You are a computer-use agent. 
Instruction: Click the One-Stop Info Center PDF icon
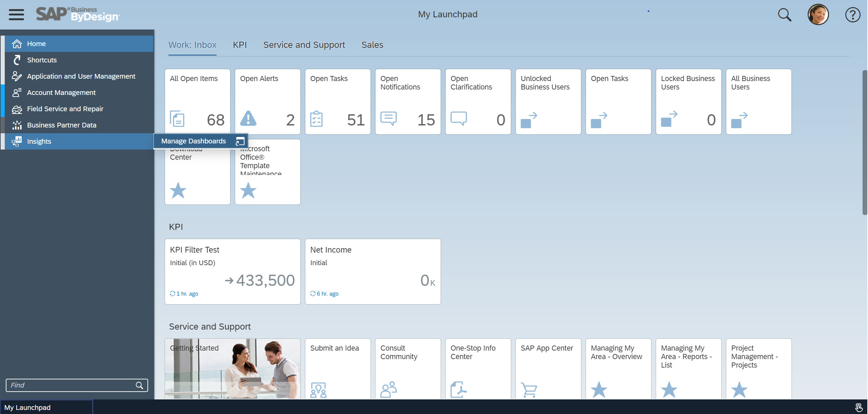[x=459, y=390]
